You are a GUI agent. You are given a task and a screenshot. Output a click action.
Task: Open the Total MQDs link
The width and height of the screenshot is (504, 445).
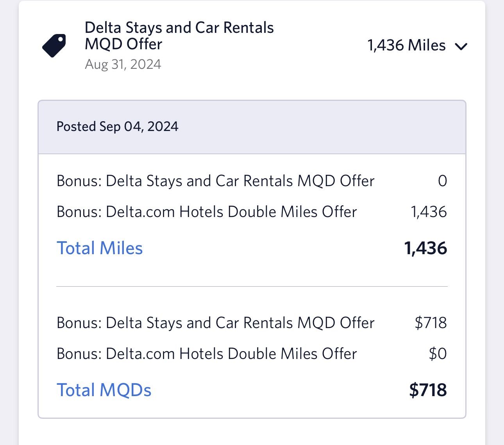[x=104, y=390]
